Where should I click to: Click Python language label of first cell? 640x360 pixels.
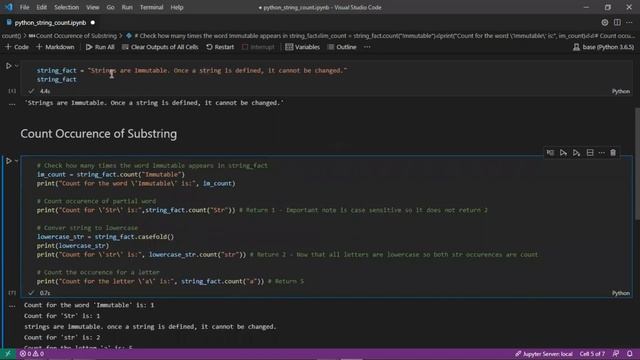point(621,91)
